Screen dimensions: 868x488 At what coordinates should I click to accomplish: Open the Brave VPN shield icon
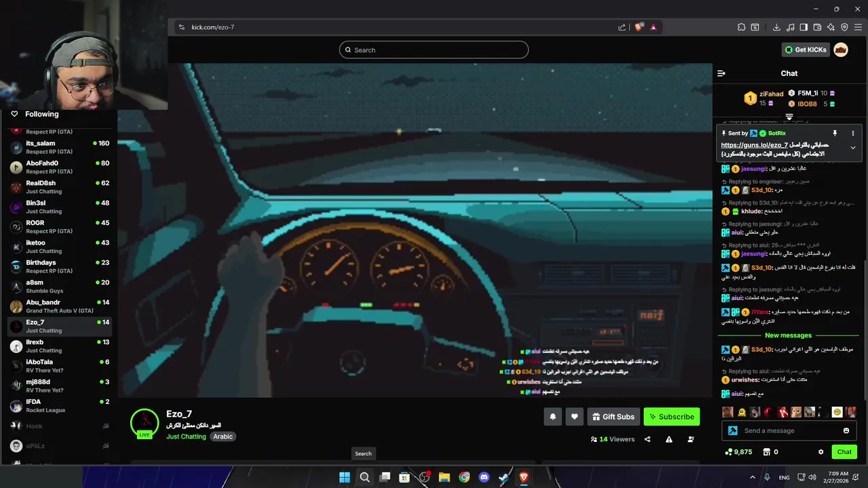(x=844, y=27)
